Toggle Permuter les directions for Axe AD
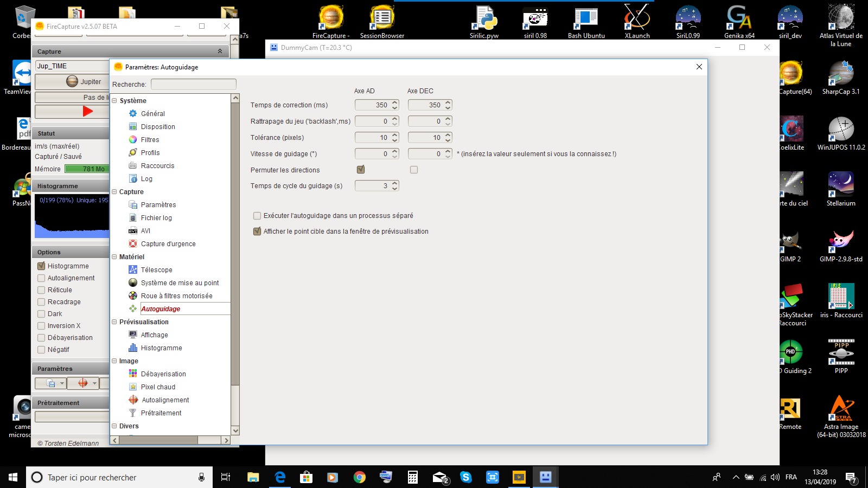 point(361,170)
